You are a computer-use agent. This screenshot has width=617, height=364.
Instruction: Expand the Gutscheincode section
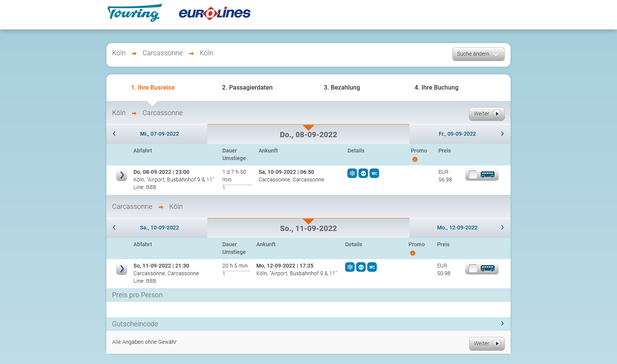coord(502,324)
